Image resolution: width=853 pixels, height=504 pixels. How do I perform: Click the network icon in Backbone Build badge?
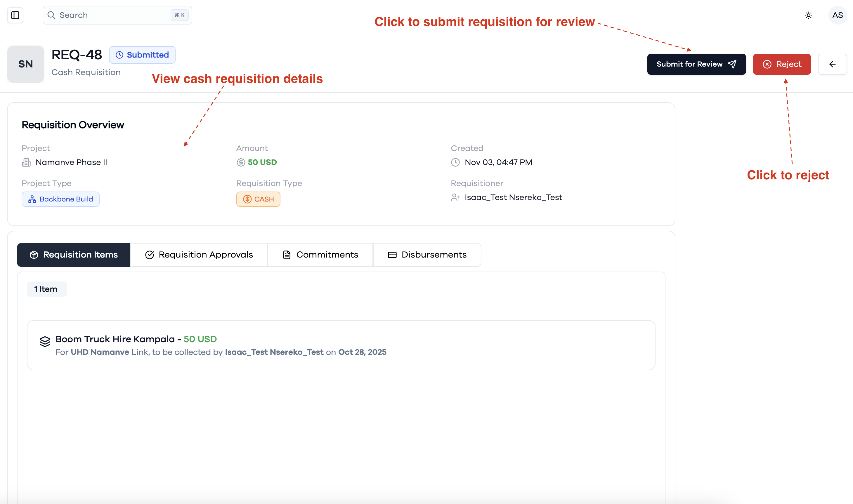point(32,199)
